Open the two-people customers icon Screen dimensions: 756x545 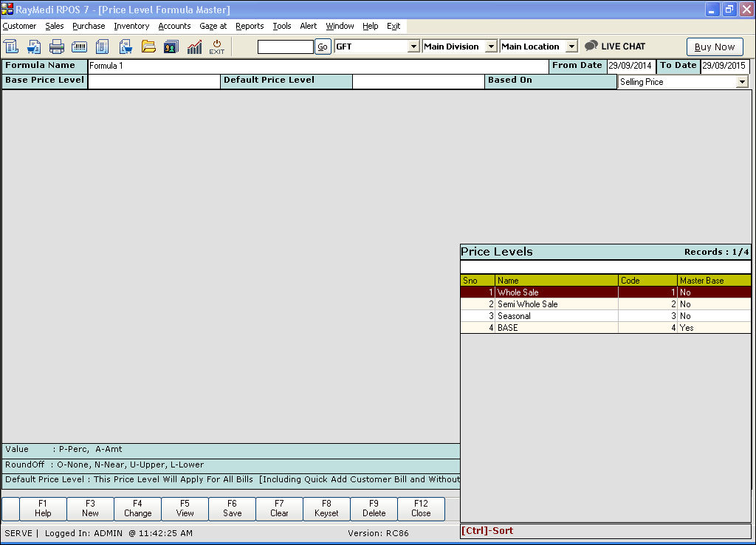[x=171, y=47]
